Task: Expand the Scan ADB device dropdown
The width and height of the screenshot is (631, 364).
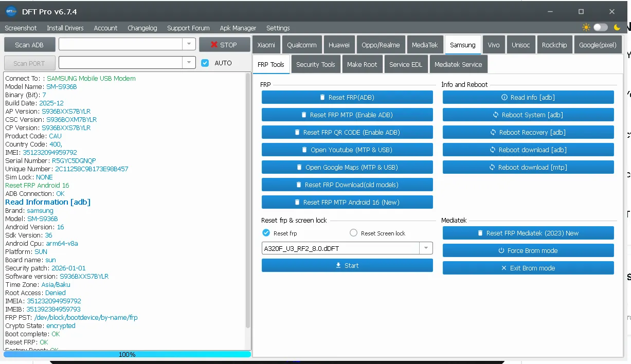Action: click(x=189, y=45)
